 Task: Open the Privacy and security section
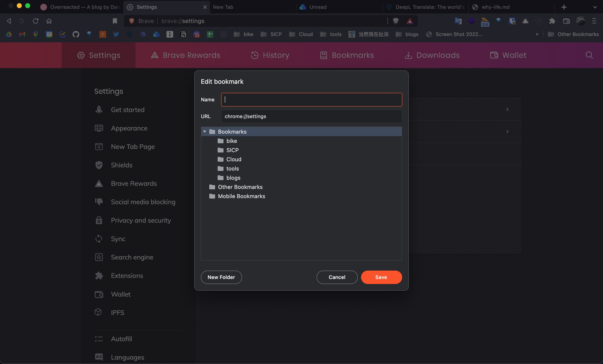(140, 220)
